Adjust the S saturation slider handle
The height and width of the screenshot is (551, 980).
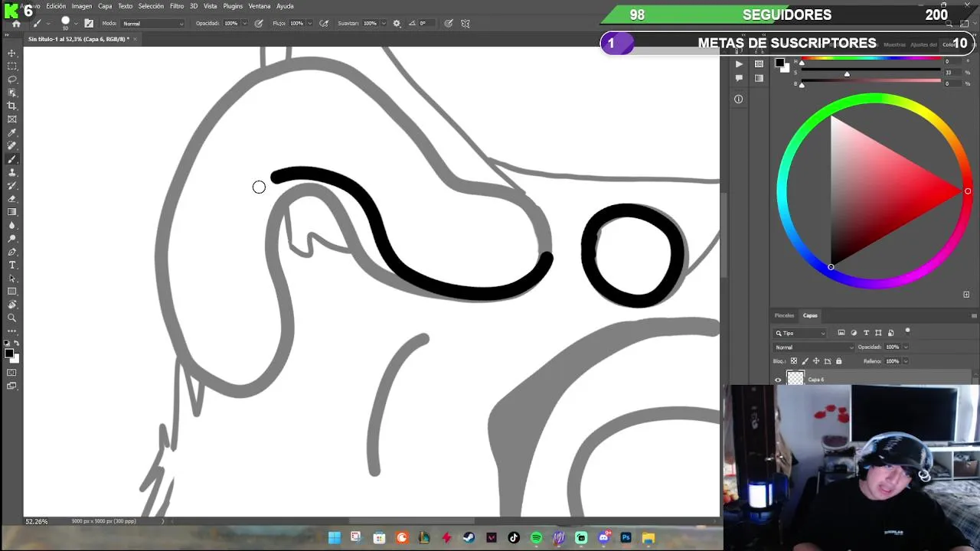(x=847, y=74)
